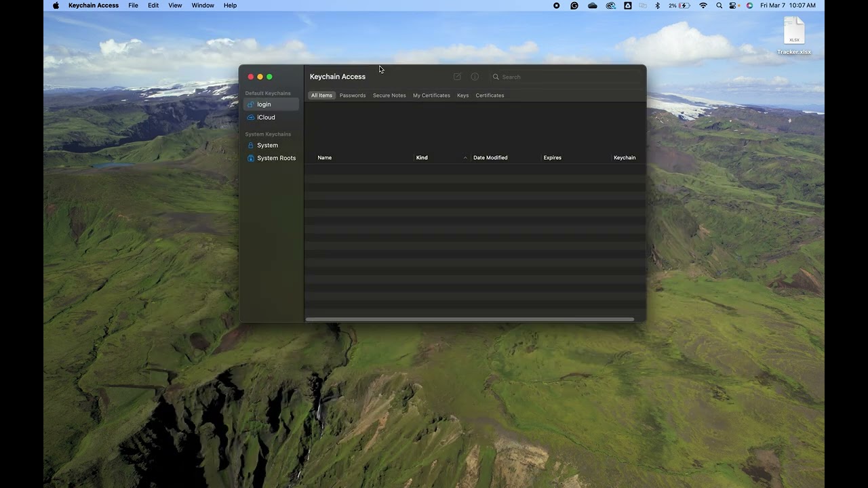Launch Siri from the menu bar

[x=749, y=5]
